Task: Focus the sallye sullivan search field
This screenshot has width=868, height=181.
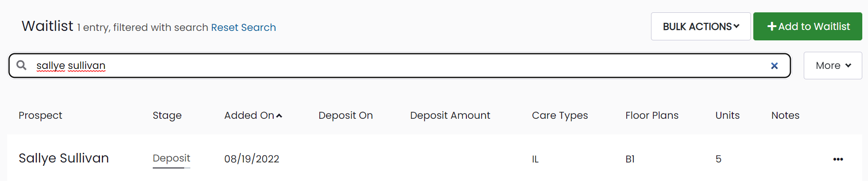Action: (400, 66)
